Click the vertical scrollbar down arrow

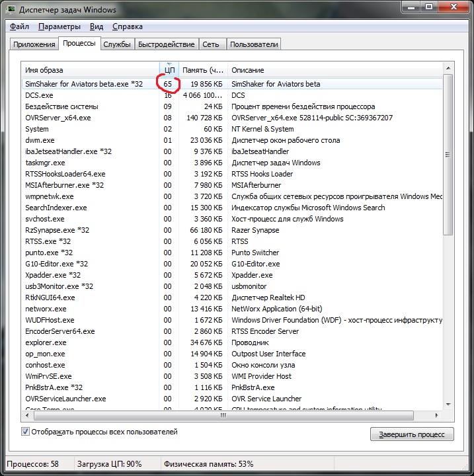point(448,405)
